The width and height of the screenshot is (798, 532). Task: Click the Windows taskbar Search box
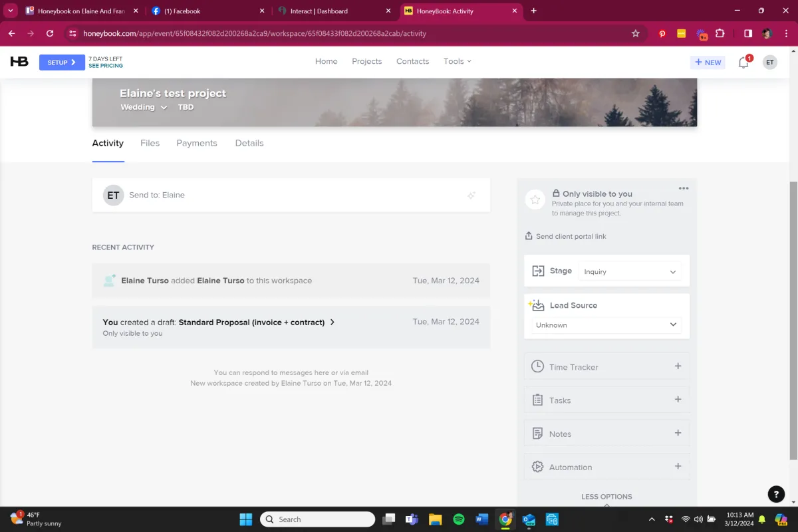pos(317,519)
